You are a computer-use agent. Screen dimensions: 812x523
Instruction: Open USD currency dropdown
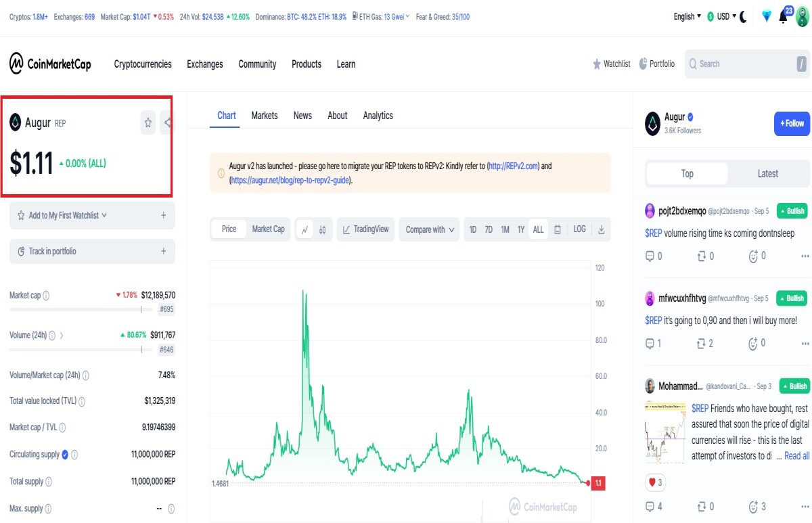[721, 16]
